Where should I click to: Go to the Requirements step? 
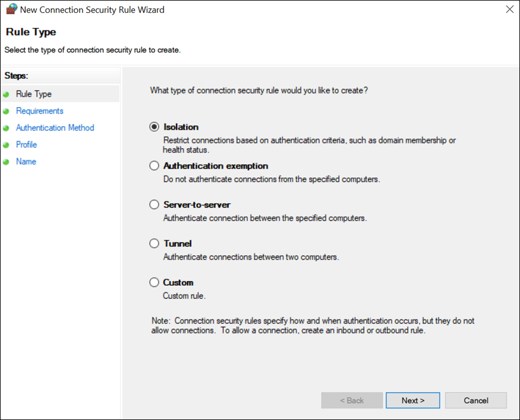click(40, 111)
